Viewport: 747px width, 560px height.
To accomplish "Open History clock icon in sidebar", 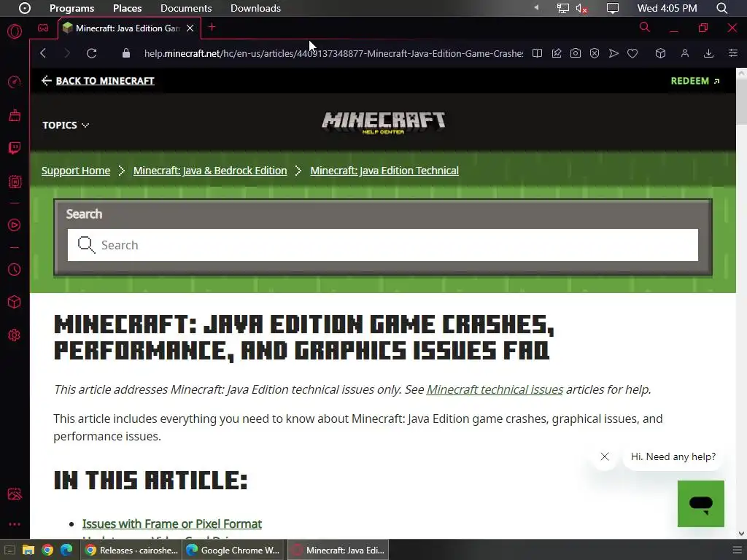I will [15, 270].
